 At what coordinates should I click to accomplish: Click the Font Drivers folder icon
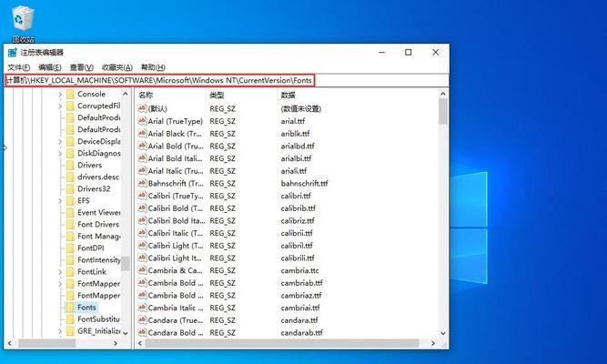pyautogui.click(x=70, y=224)
